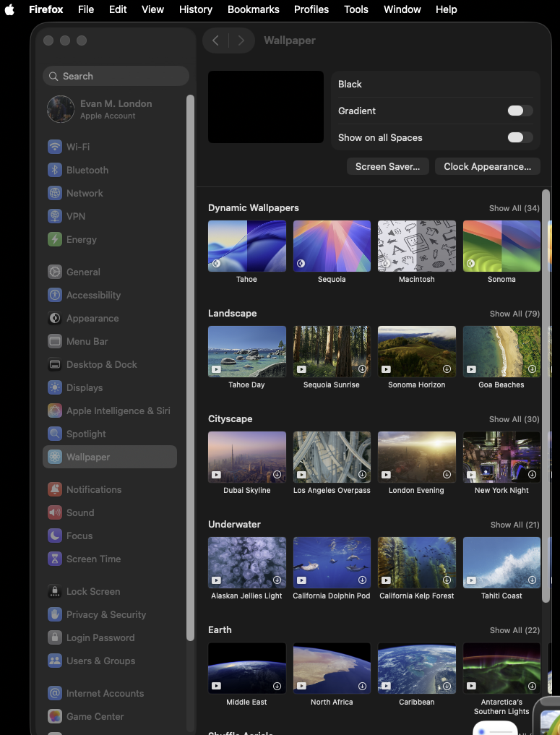Viewport: 560px width, 735px height.
Task: Select the Menu Bar icon
Action: [x=55, y=341]
